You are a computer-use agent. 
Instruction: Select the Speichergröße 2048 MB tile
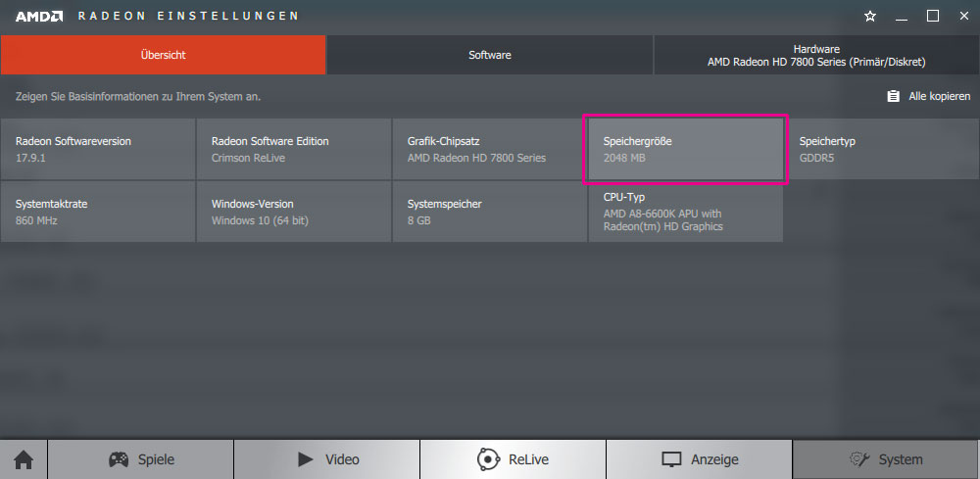tap(686, 149)
